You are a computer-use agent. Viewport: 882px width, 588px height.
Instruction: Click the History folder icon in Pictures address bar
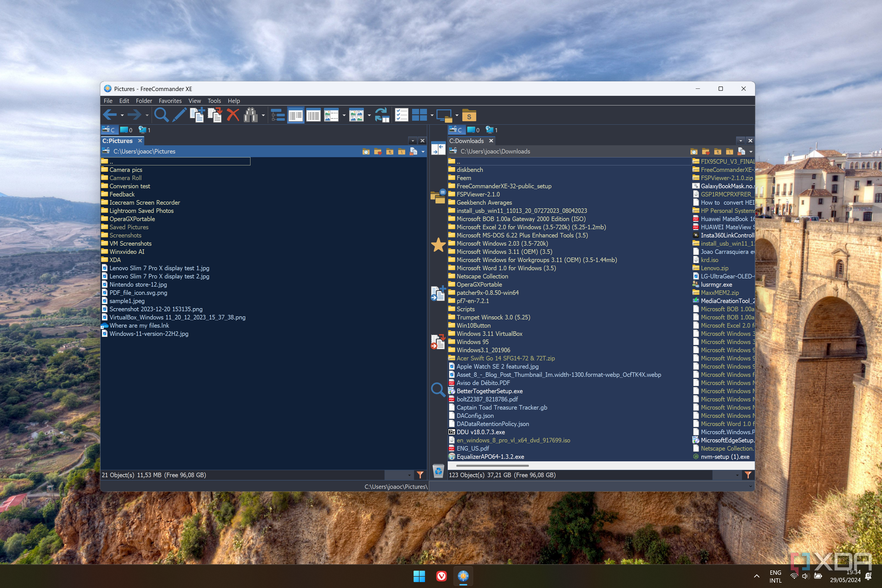(366, 152)
